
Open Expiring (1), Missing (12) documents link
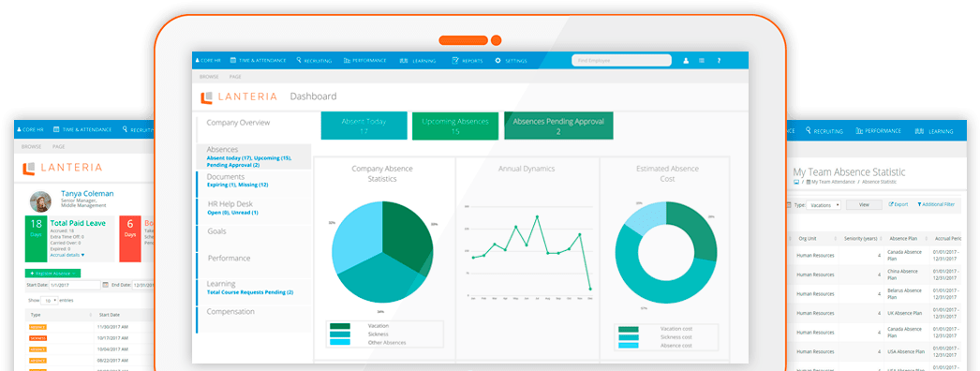[x=237, y=185]
